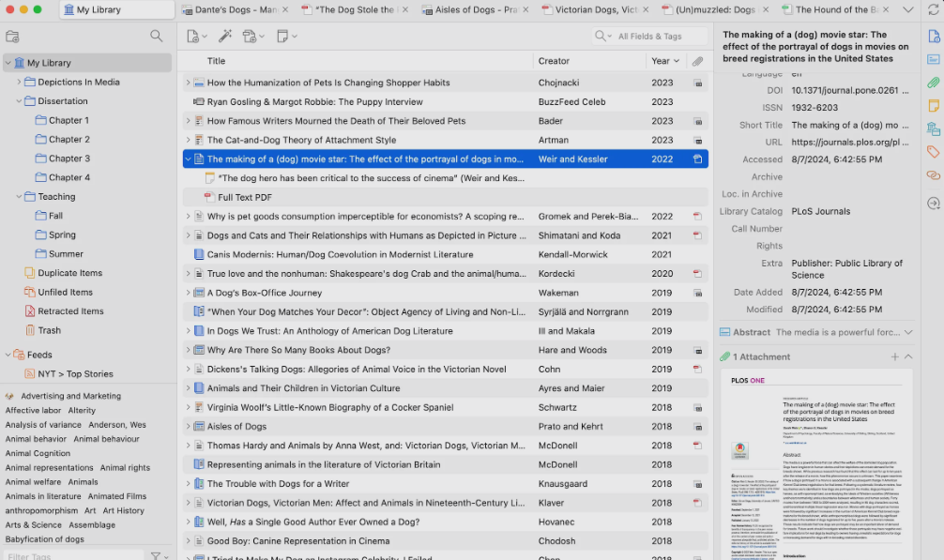Jump to Attachments paperclip icon in sidenav
Image resolution: width=944 pixels, height=560 pixels.
(933, 83)
